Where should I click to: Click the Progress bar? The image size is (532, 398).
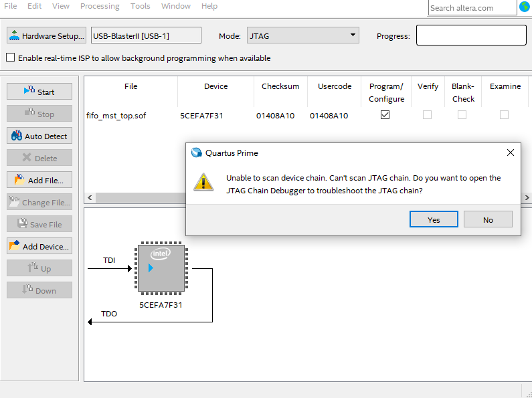(471, 35)
